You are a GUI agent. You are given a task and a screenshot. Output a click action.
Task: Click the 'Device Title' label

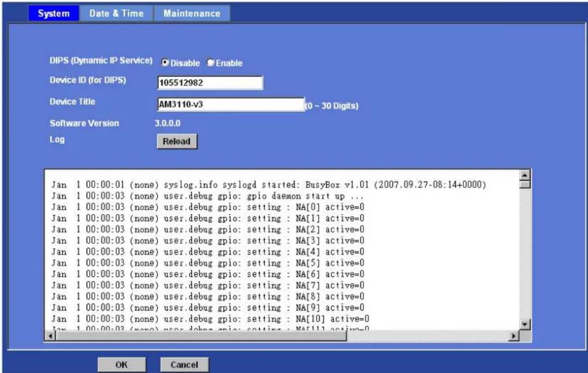(x=72, y=102)
